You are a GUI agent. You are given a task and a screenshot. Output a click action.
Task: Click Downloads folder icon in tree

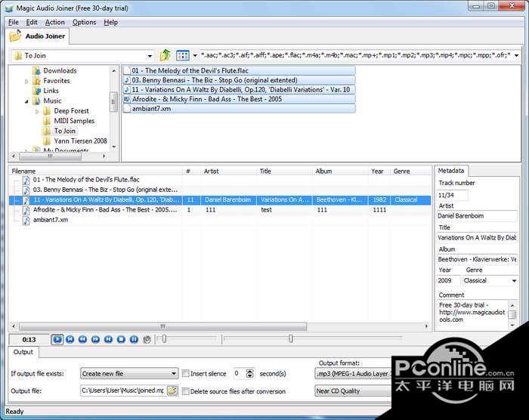(x=36, y=71)
